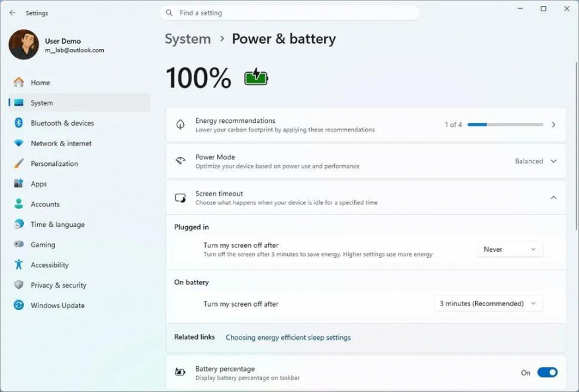Screen dimensions: 579x392
Task: Click the vertical scrollbar on right
Action: [x=576, y=145]
